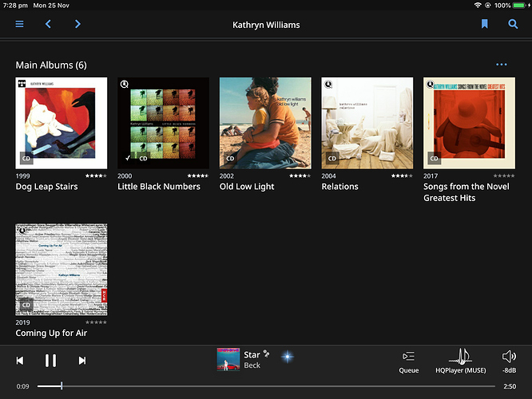Click the Beck artist link
Viewport: 532px width, 399px height.
click(x=252, y=365)
